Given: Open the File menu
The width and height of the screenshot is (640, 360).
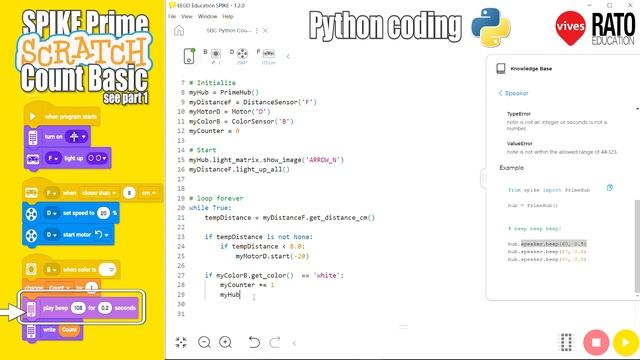Looking at the screenshot, I should pos(172,16).
